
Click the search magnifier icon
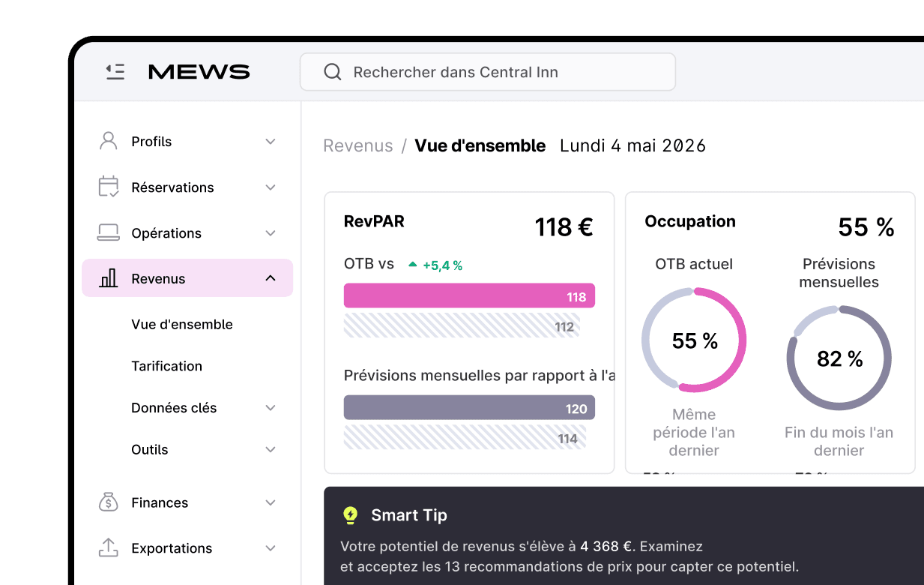(332, 72)
